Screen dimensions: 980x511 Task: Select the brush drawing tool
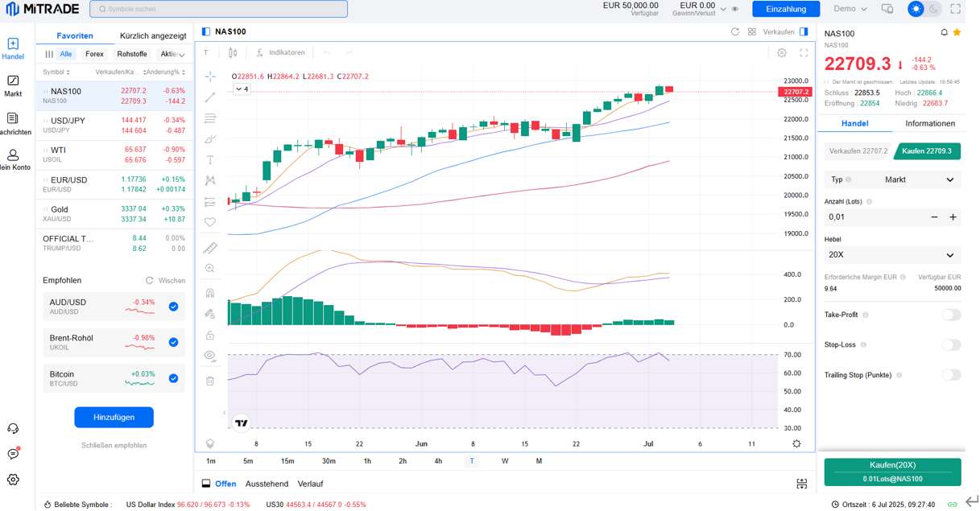pos(210,139)
